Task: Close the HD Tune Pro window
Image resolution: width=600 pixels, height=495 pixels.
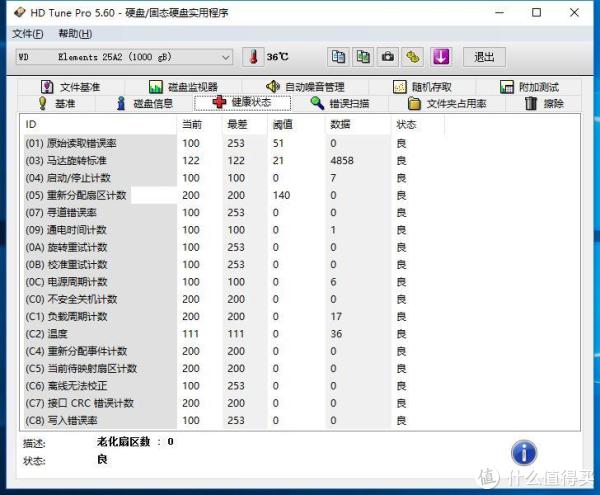Action: (x=574, y=13)
